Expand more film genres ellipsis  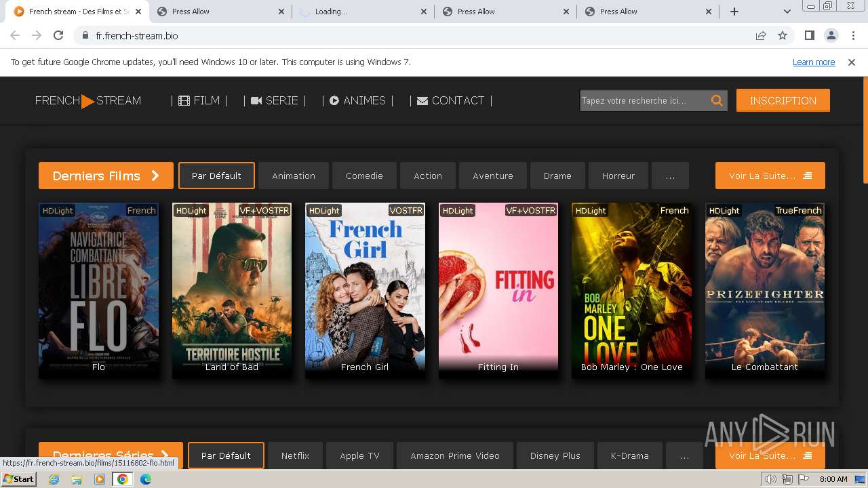pos(670,176)
